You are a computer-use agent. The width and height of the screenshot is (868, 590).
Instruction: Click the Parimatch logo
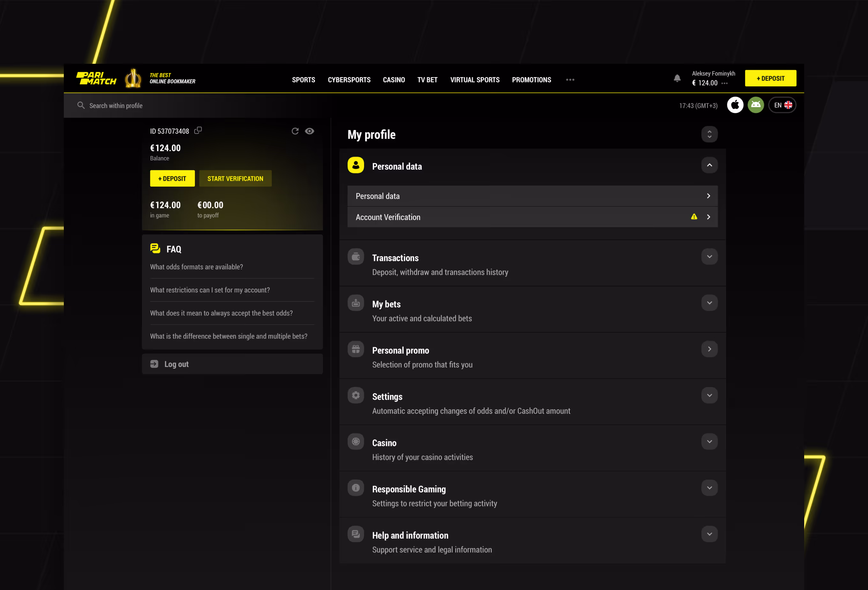pyautogui.click(x=96, y=78)
